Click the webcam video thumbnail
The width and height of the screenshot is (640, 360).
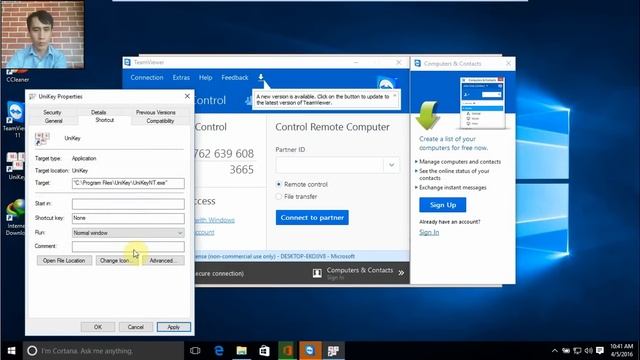(x=42, y=34)
